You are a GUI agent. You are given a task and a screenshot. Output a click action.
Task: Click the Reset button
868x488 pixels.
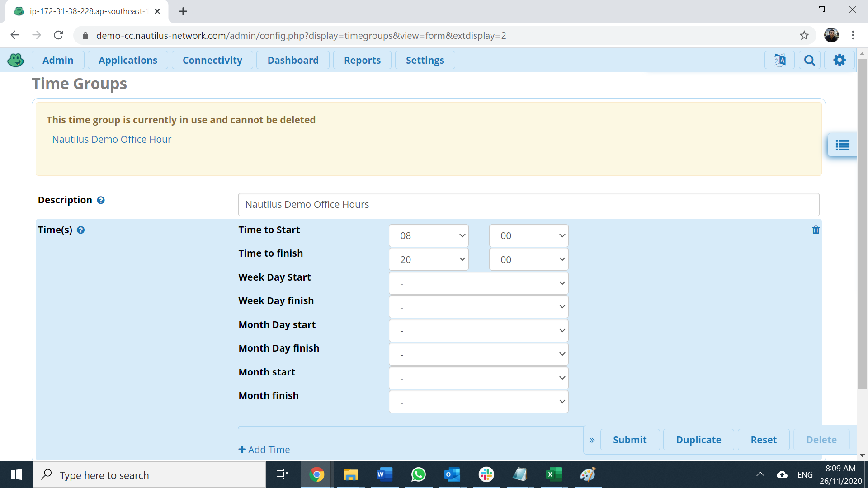click(764, 440)
